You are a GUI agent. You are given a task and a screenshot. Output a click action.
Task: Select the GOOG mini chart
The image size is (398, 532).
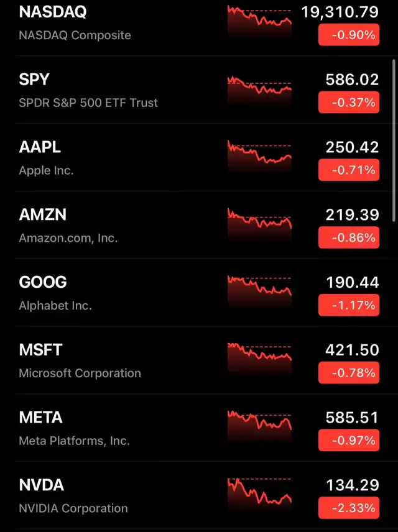[259, 293]
